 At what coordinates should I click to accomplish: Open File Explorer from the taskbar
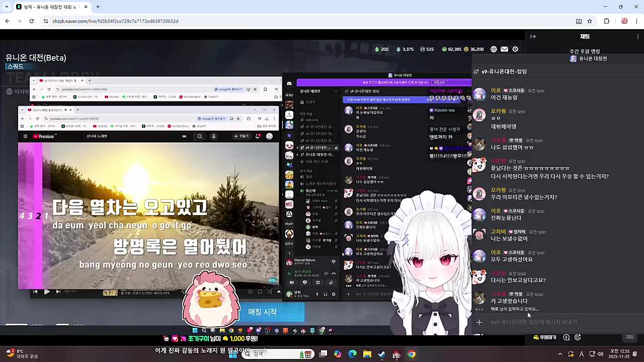tap(367, 354)
